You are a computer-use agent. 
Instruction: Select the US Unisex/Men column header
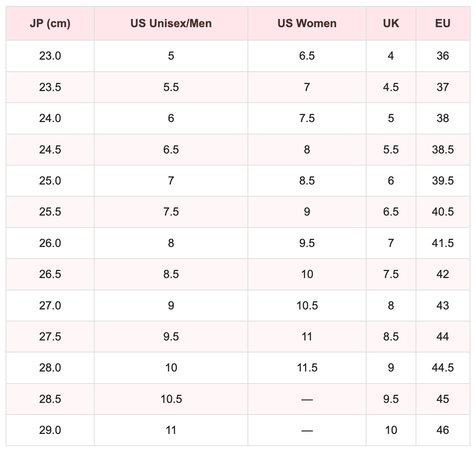pos(171,23)
